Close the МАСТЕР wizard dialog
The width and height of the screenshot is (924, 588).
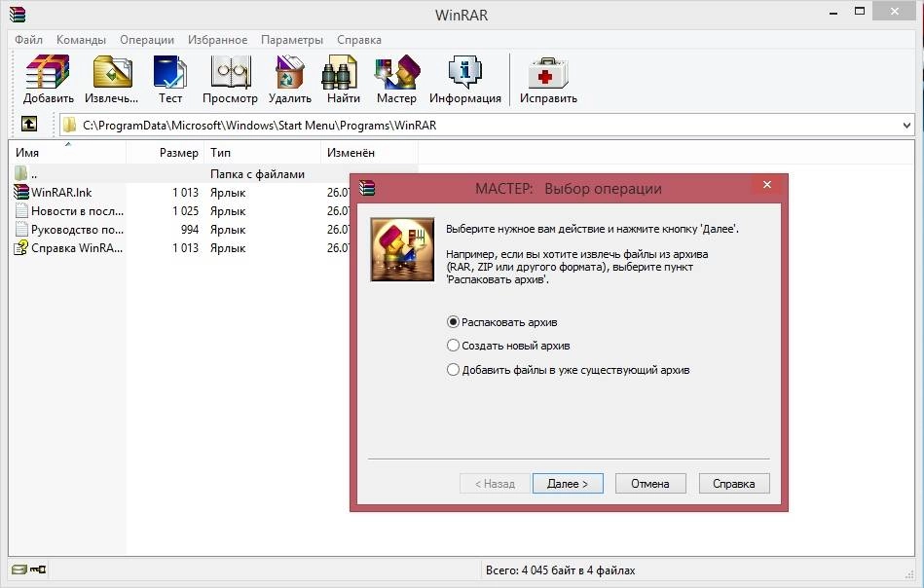point(766,184)
